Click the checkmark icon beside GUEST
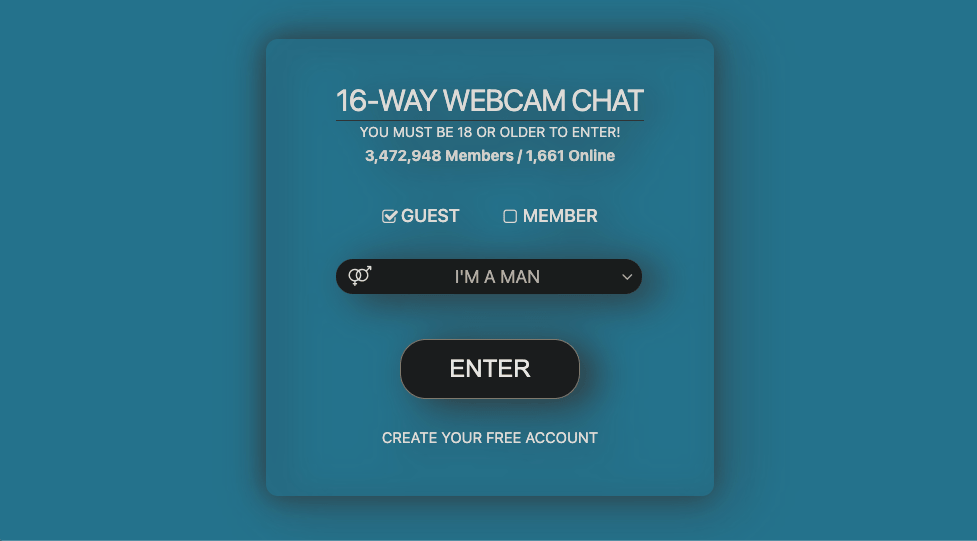The height and width of the screenshot is (541, 977). (389, 216)
